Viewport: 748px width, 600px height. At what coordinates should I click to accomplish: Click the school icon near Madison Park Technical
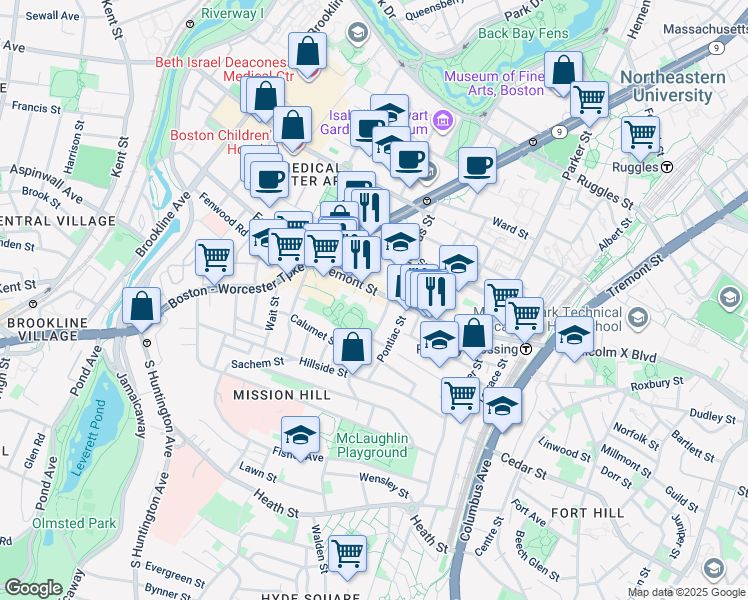pos(638,318)
